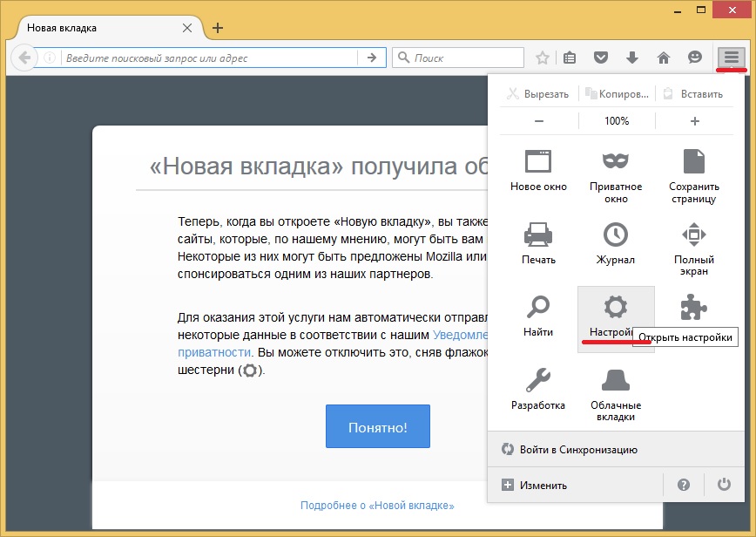Screen dimensions: 756x537
Task: Open History (Журнал) panel
Action: click(x=616, y=243)
